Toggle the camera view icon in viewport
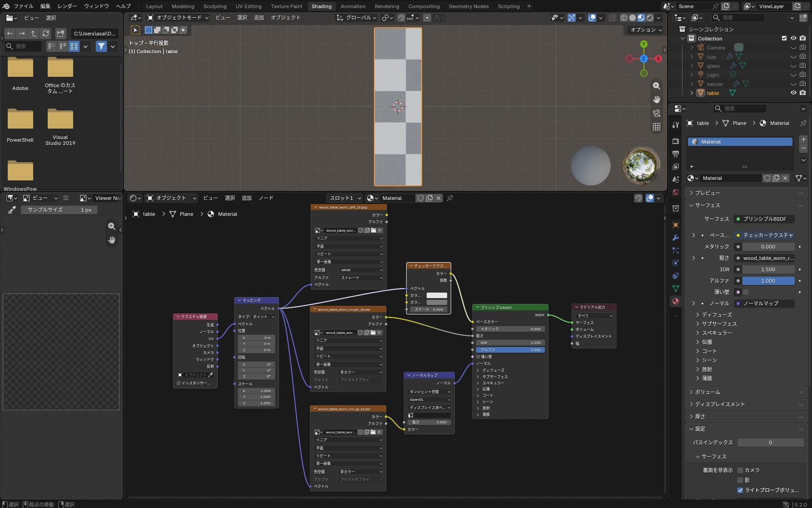The height and width of the screenshot is (508, 812). click(656, 113)
